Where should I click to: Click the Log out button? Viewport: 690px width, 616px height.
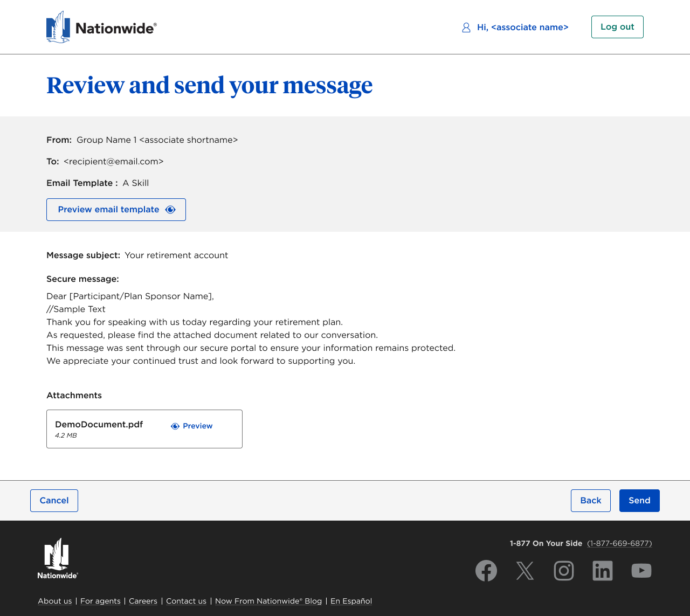[617, 27]
